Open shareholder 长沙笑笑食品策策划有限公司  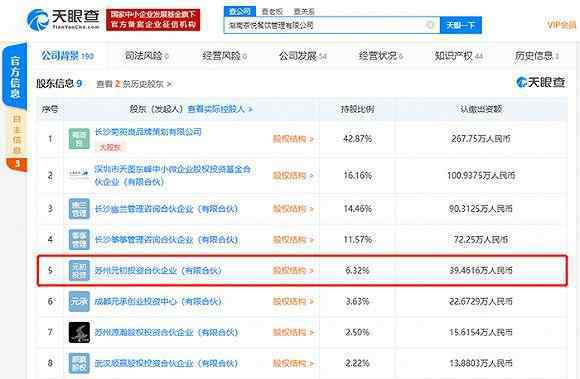(x=148, y=132)
